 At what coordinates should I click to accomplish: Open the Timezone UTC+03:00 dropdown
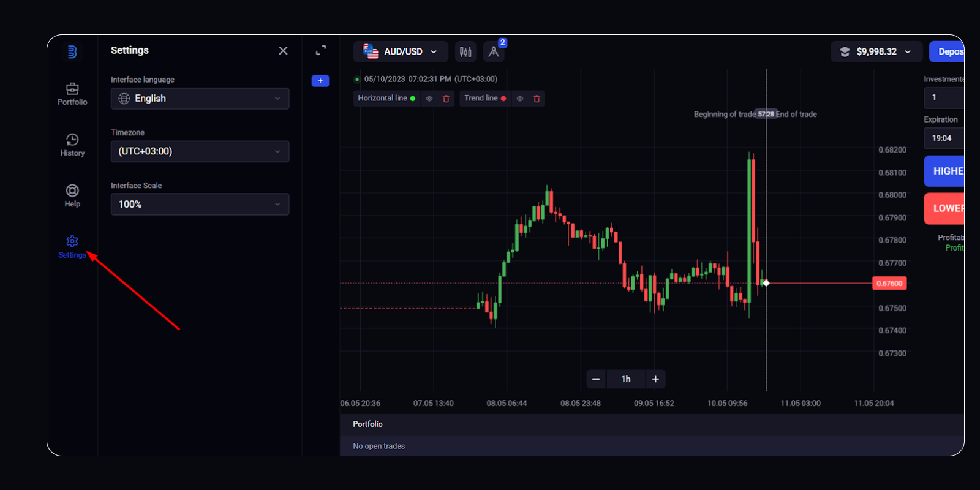(x=200, y=151)
